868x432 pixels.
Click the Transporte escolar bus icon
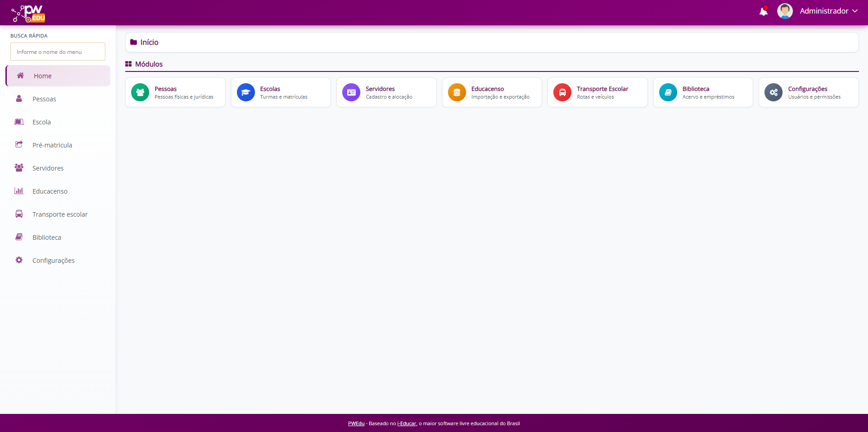(x=19, y=214)
